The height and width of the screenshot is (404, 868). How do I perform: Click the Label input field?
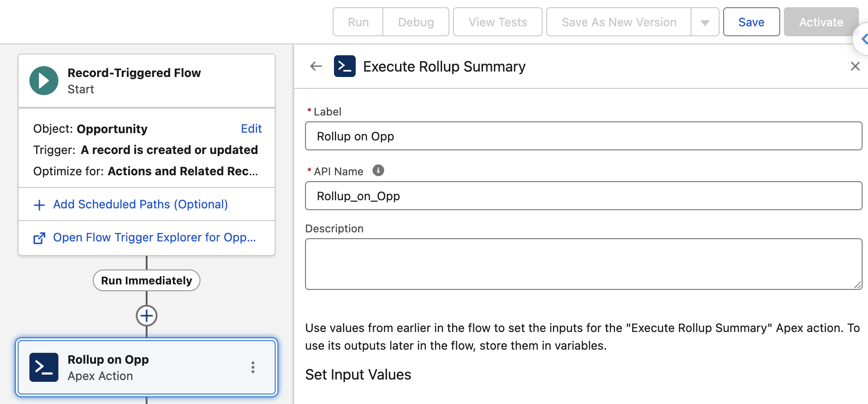[583, 136]
